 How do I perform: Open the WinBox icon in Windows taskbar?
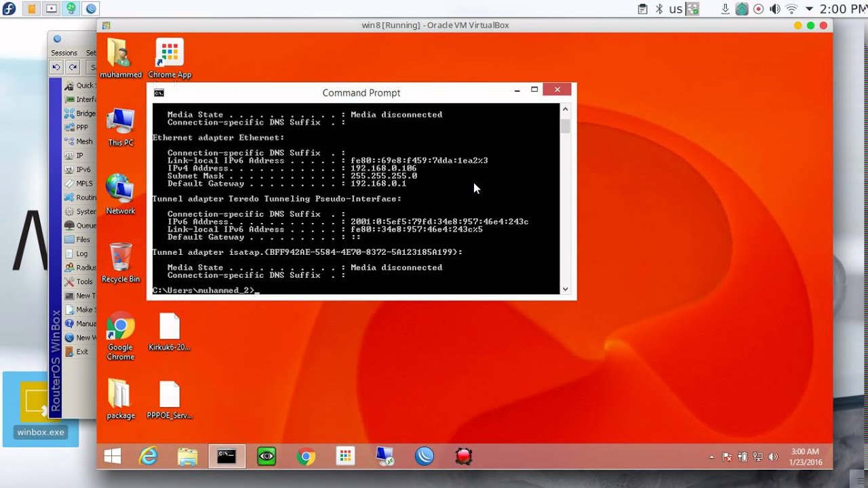(425, 457)
